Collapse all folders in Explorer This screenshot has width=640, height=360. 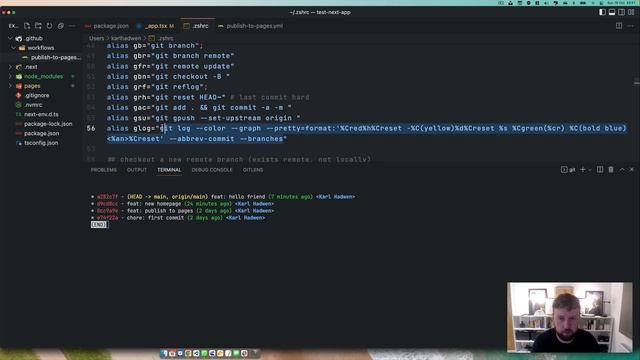click(61, 26)
